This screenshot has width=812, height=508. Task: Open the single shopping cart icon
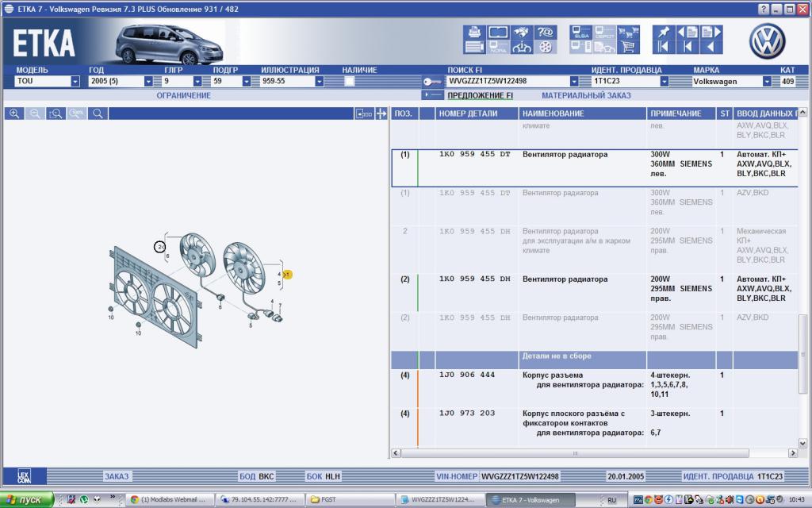[x=628, y=47]
